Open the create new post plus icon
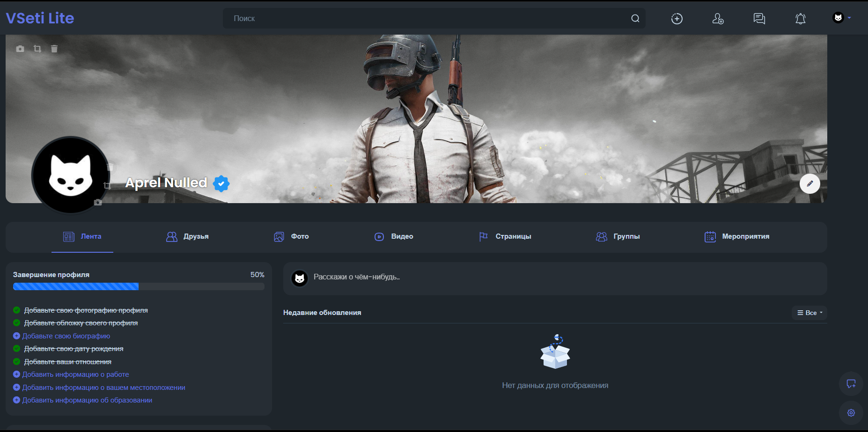This screenshot has height=432, width=868. pos(677,18)
